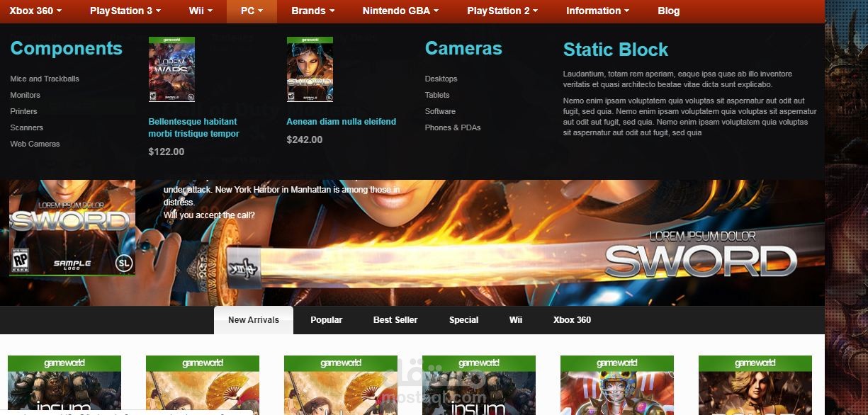Expand the Information menu

(597, 11)
